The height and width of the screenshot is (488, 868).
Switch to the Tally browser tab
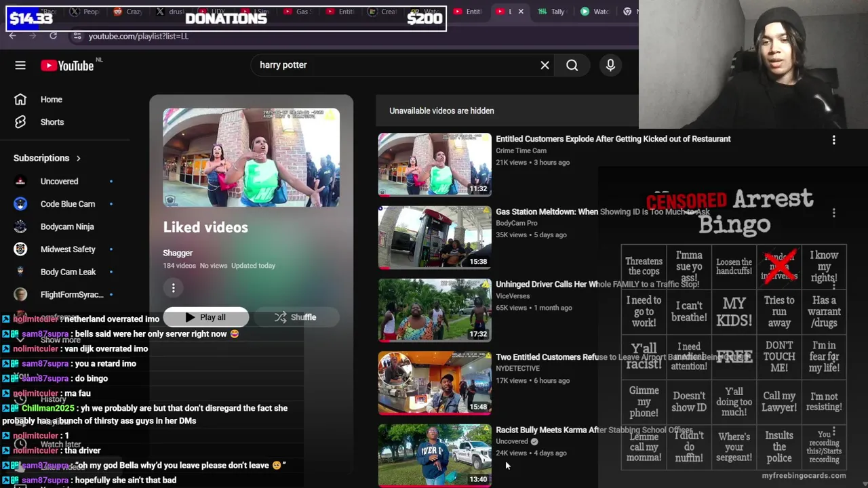[551, 12]
